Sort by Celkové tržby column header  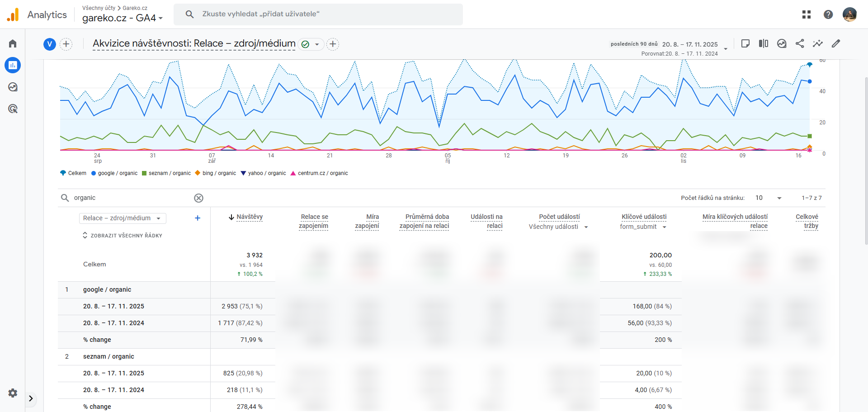coord(807,221)
